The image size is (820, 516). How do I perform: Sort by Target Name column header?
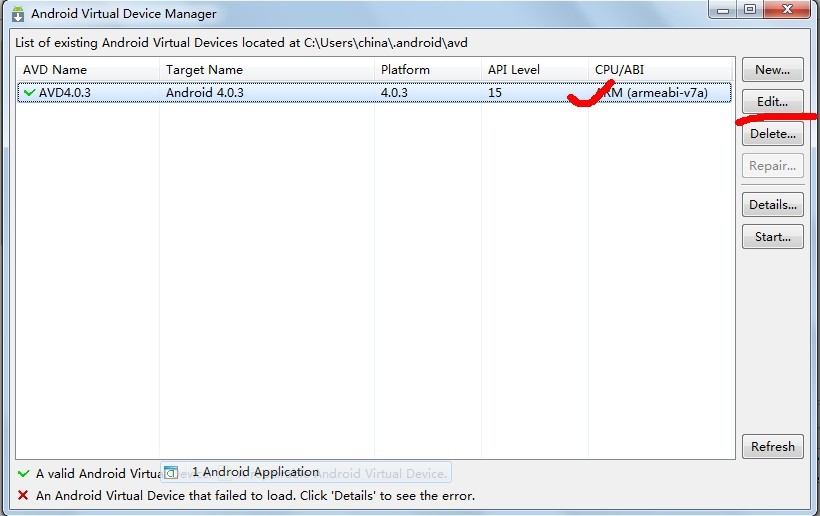point(267,70)
